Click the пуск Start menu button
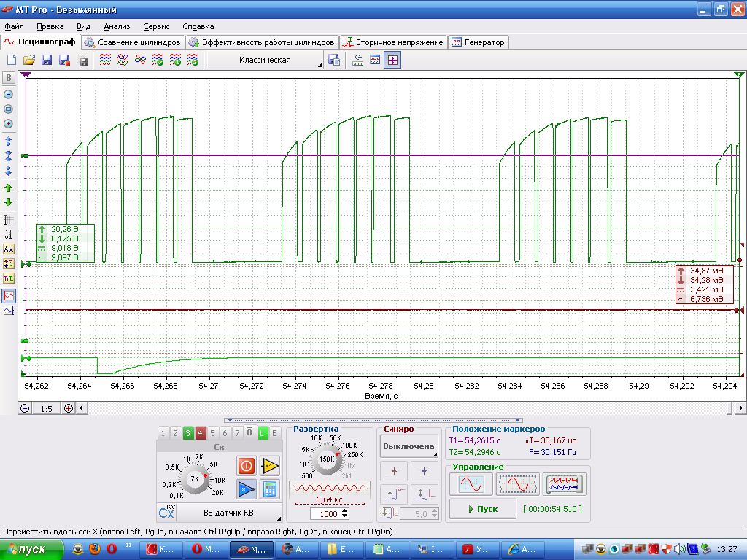Screen dimensions: 747x560 pos(31,550)
